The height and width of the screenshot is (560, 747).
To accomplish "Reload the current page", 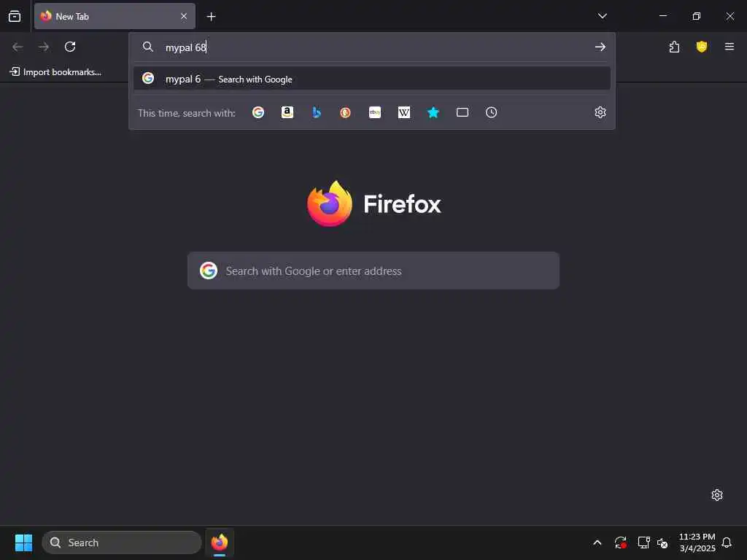I will tap(70, 47).
